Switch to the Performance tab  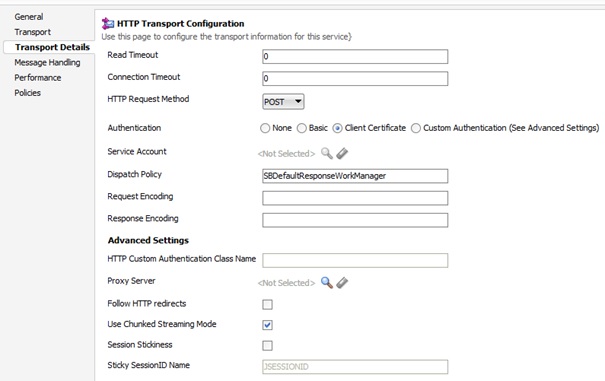[38, 78]
